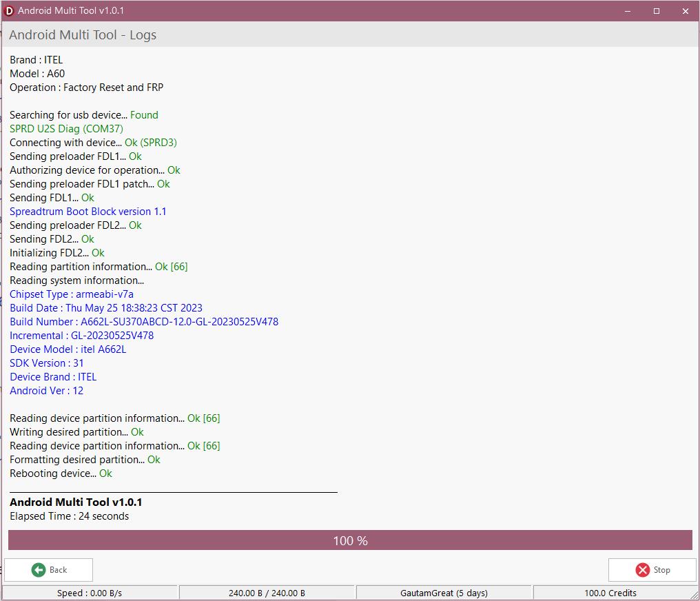Select the green back arrow icon
The image size is (700, 601).
click(x=37, y=570)
